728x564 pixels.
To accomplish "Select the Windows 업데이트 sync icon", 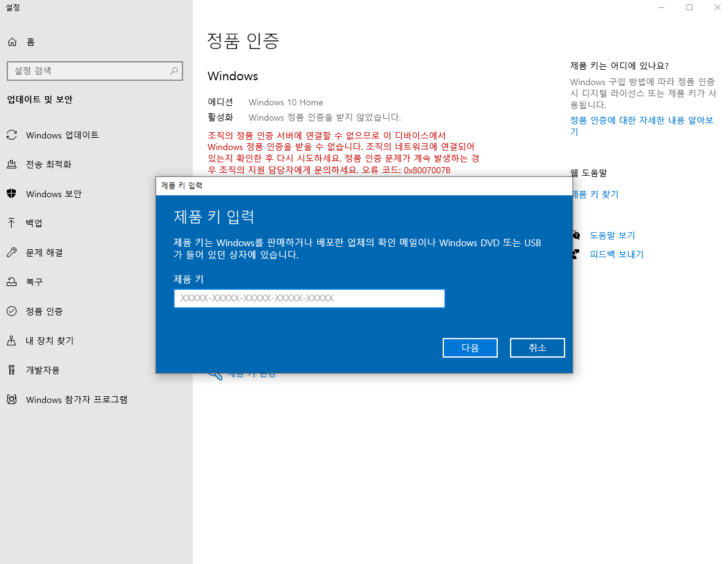I will pyautogui.click(x=12, y=135).
